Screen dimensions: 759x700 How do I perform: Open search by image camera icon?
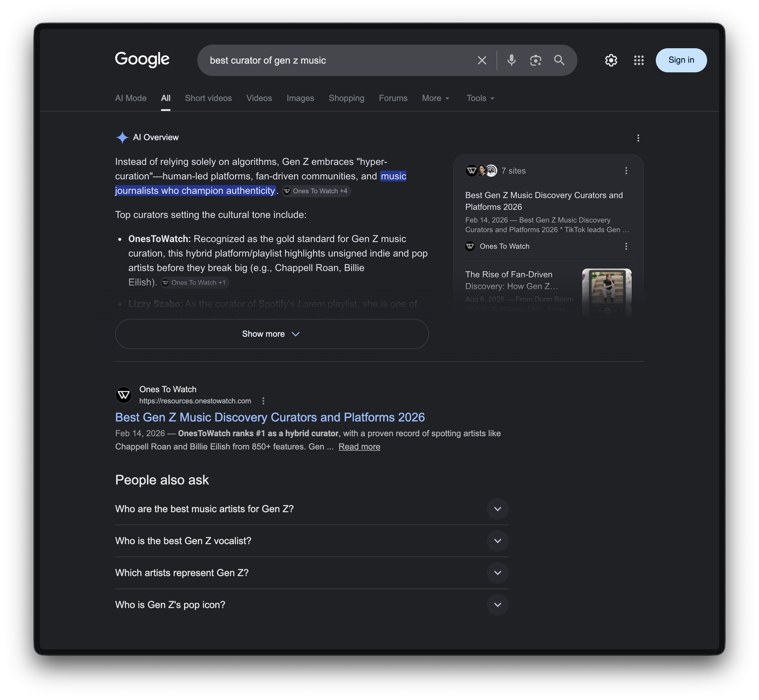[x=535, y=60]
